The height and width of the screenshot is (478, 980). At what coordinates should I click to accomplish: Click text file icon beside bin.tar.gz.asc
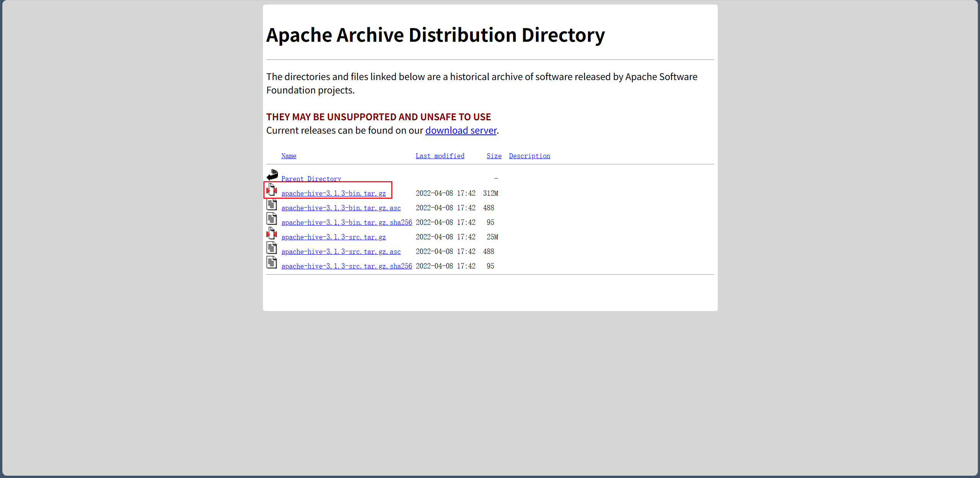[272, 204]
